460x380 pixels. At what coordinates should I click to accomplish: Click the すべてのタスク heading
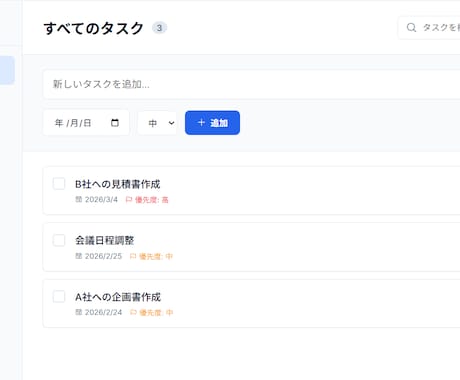(94, 28)
